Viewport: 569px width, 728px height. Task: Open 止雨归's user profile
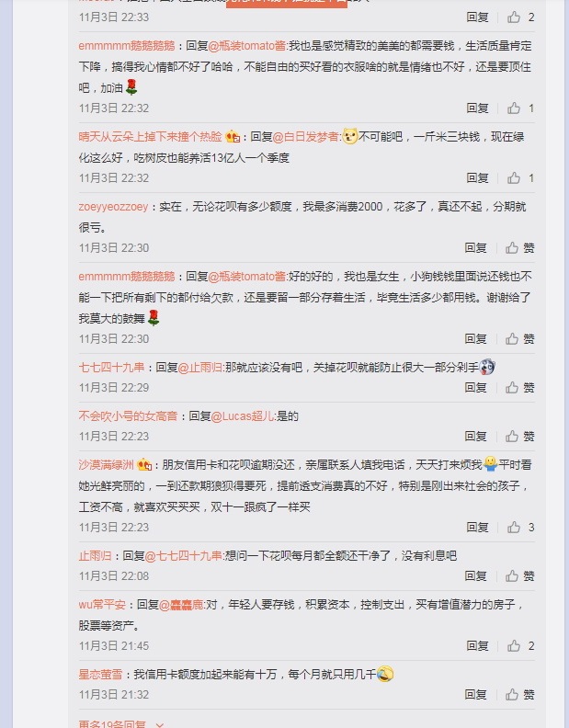pos(95,556)
